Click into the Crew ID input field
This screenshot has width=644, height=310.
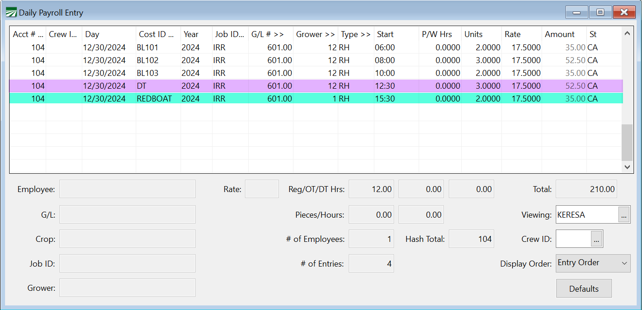pyautogui.click(x=573, y=239)
